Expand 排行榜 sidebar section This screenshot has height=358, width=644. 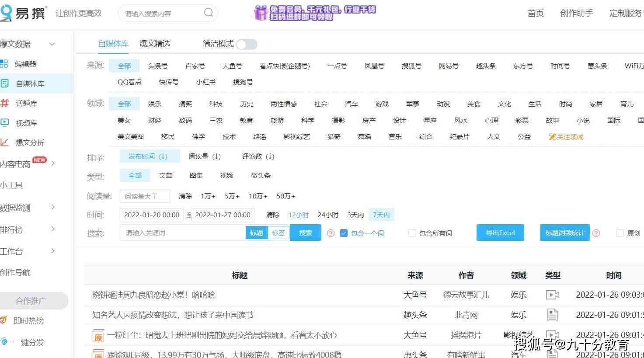pyautogui.click(x=53, y=229)
